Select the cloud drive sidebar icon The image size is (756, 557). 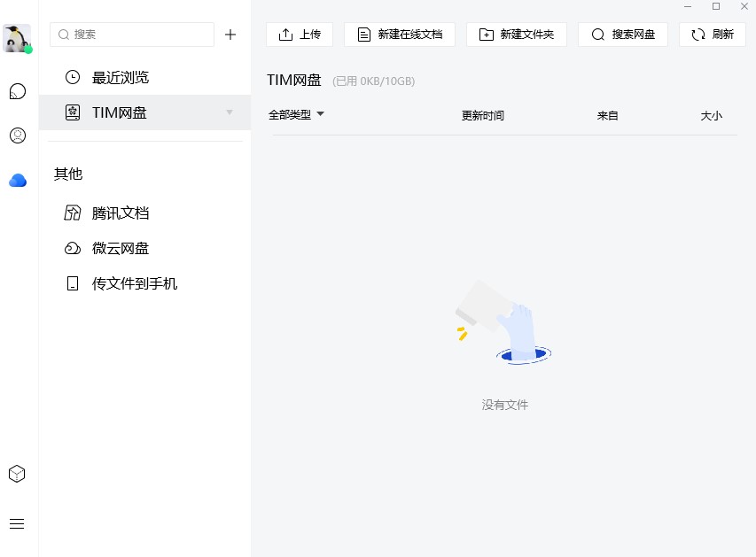(18, 180)
